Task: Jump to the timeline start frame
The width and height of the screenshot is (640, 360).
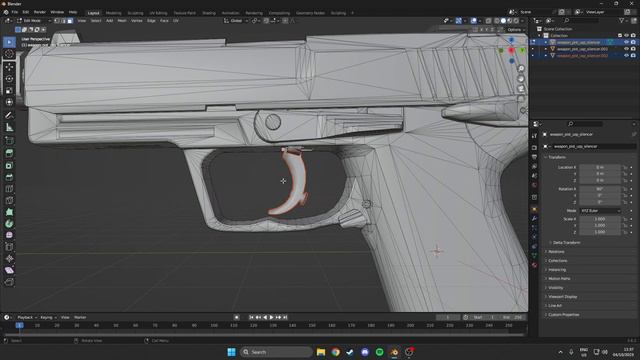Action: click(251, 317)
